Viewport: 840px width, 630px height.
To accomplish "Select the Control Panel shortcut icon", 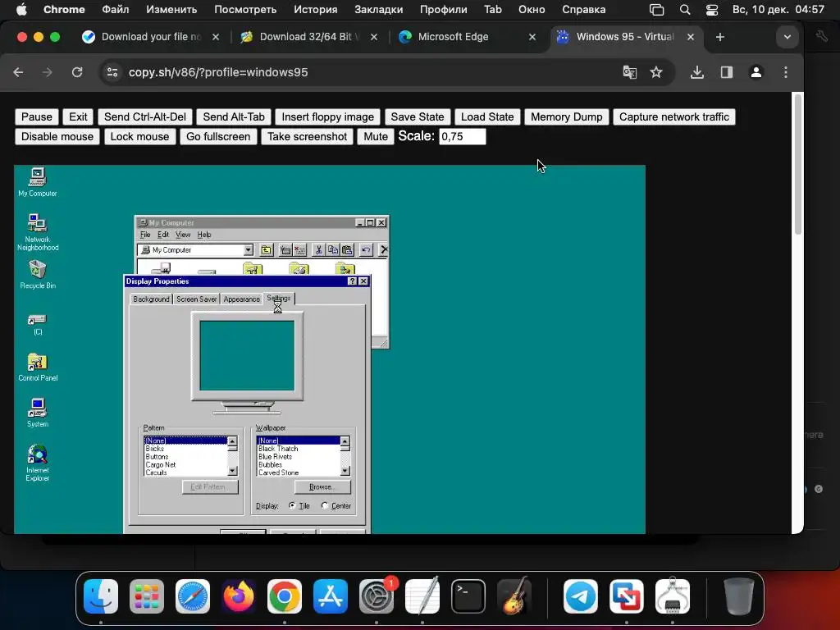I will tap(38, 367).
